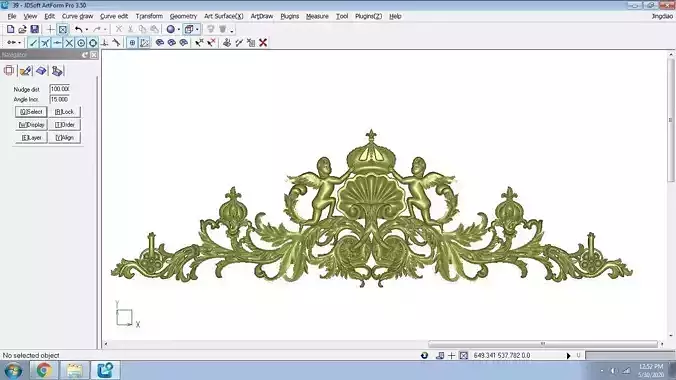Undo the last action
This screenshot has height=380, width=676.
pyautogui.click(x=78, y=29)
